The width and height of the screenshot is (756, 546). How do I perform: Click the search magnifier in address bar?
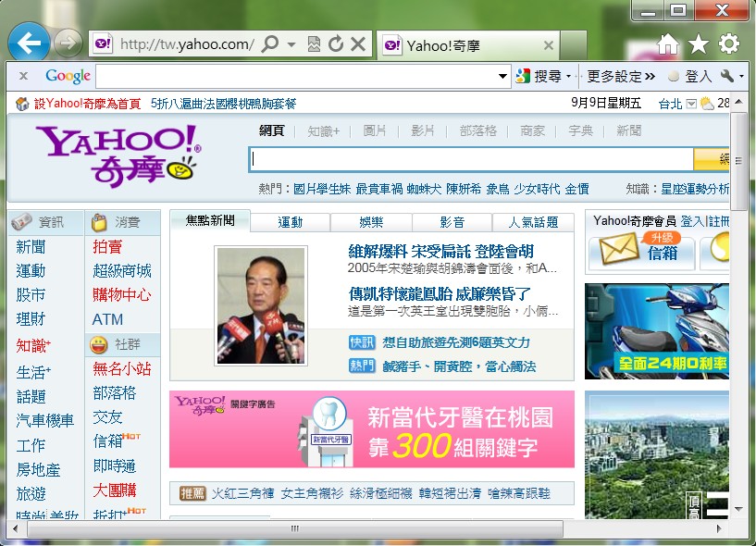(x=270, y=43)
